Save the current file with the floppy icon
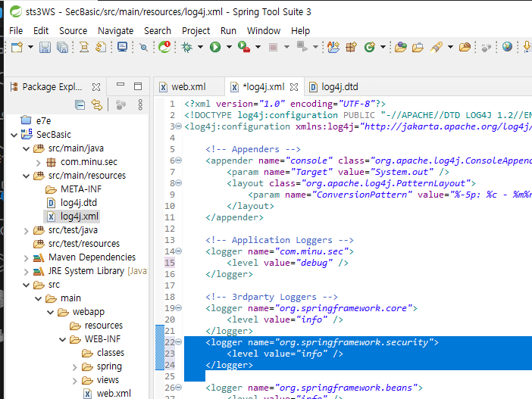The height and width of the screenshot is (399, 532). pos(45,47)
